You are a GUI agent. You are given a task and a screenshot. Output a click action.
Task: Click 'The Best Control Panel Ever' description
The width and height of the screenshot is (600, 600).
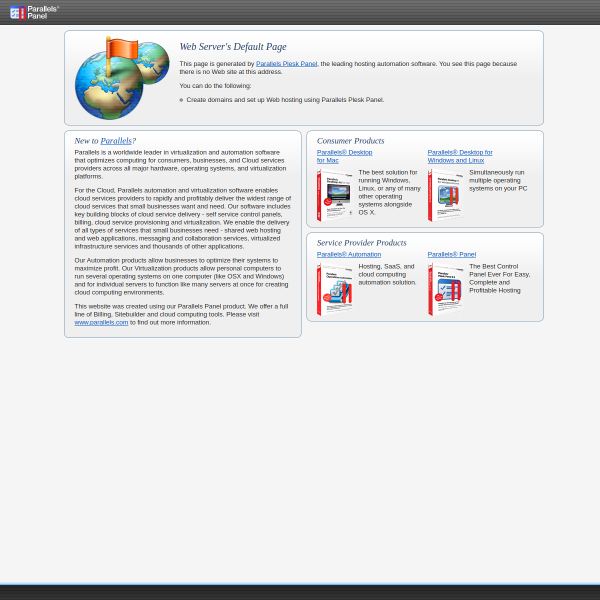coord(499,279)
